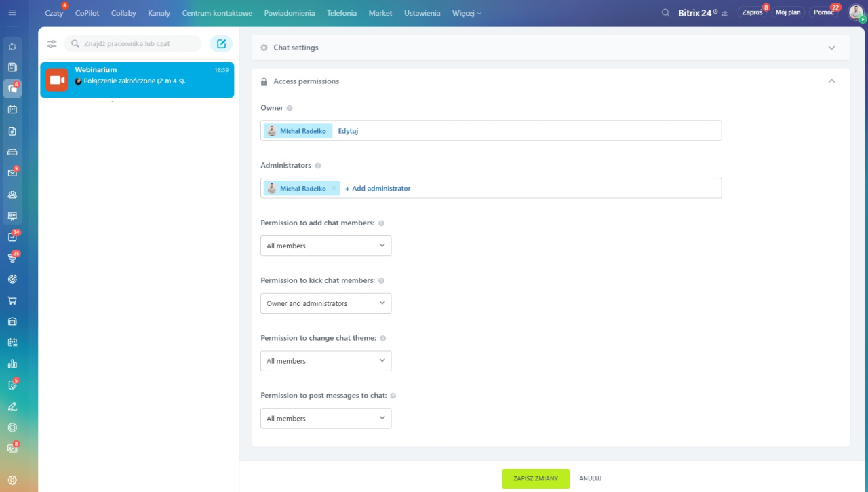Screen dimensions: 868x492
Task: Open the shopping cart icon in sidebar
Action: [12, 301]
